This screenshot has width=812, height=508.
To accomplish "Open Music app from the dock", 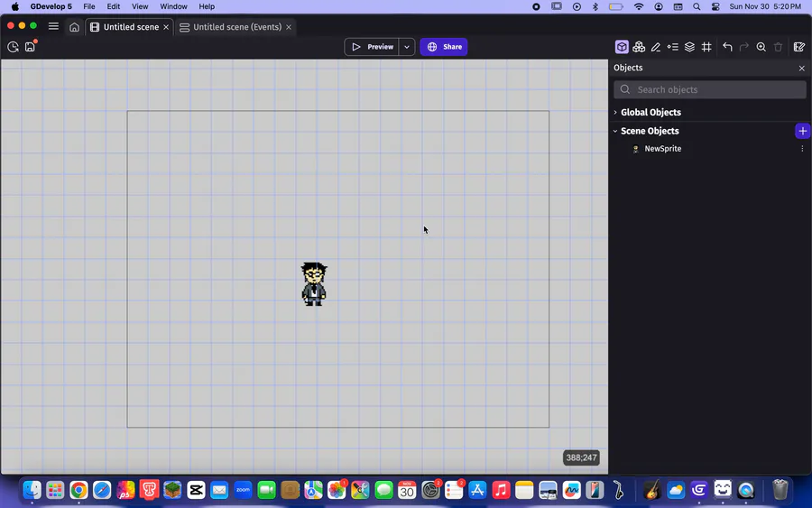I will (501, 490).
